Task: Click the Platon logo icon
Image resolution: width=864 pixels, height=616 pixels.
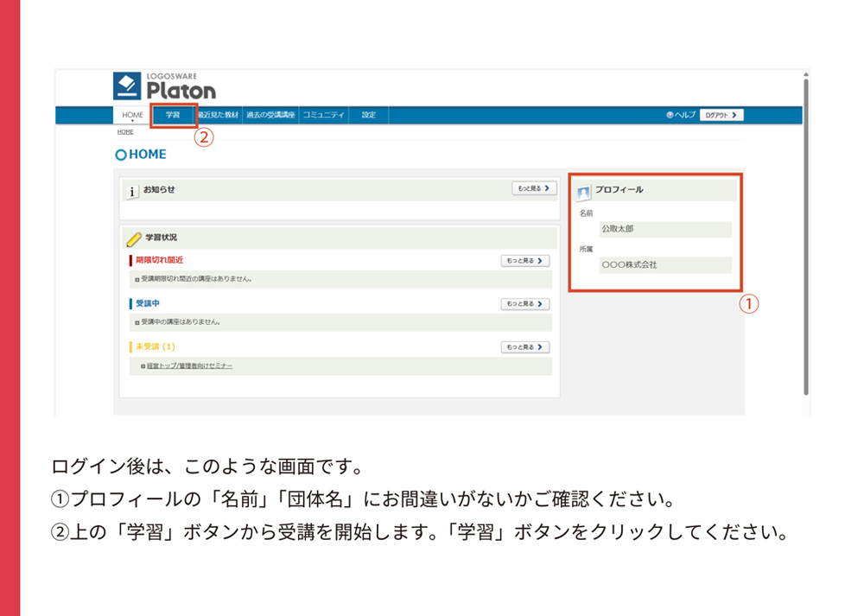Action: (x=127, y=86)
